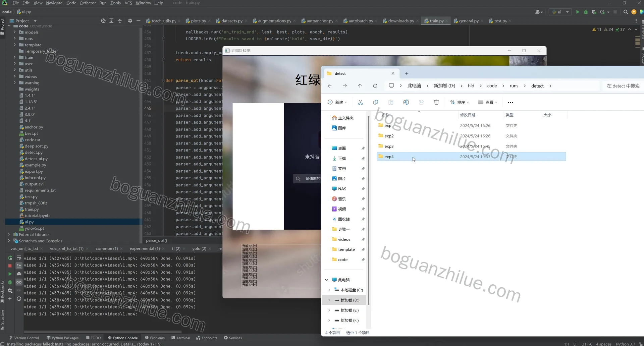Click Copy icon in Explorer toolbar
Screen dimensions: 644x346
pyautogui.click(x=376, y=102)
